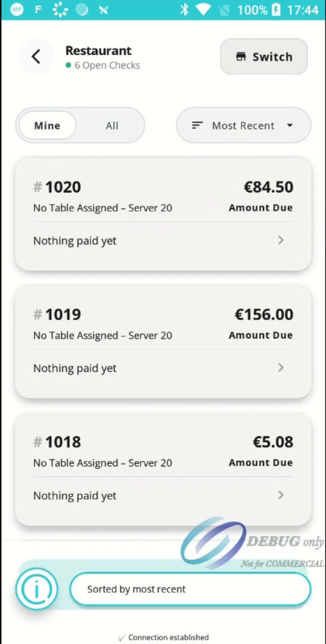Tap the back arrow icon
Image resolution: width=326 pixels, height=644 pixels.
tap(36, 57)
